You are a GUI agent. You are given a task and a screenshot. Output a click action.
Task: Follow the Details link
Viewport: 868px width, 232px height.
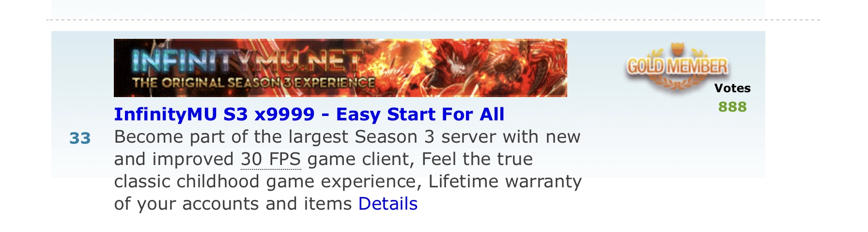click(387, 204)
